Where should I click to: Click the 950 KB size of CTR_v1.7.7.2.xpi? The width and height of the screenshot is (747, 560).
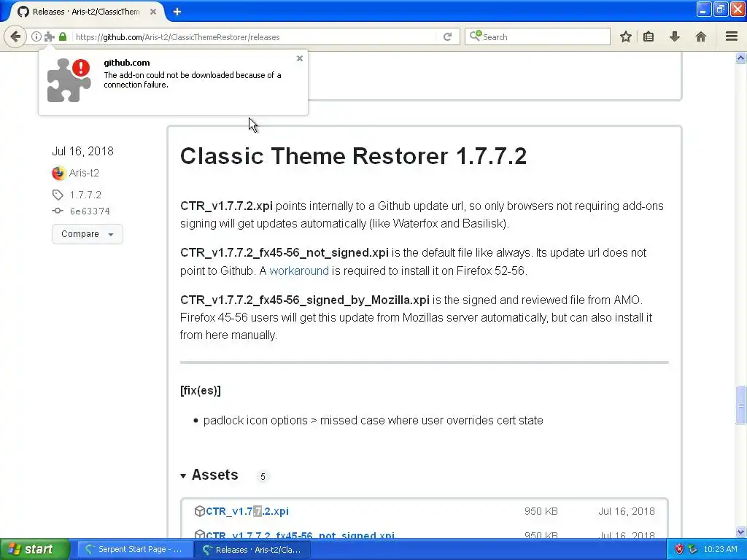pos(541,511)
